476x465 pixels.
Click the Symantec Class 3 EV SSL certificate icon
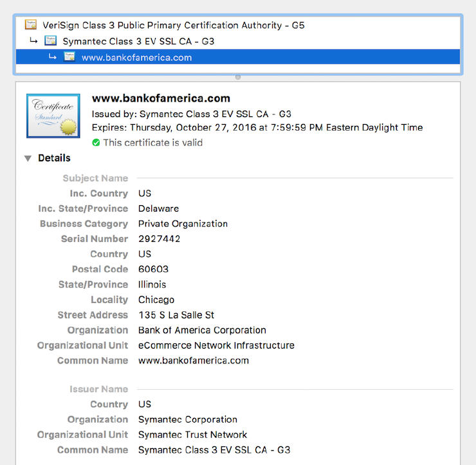tap(50, 41)
